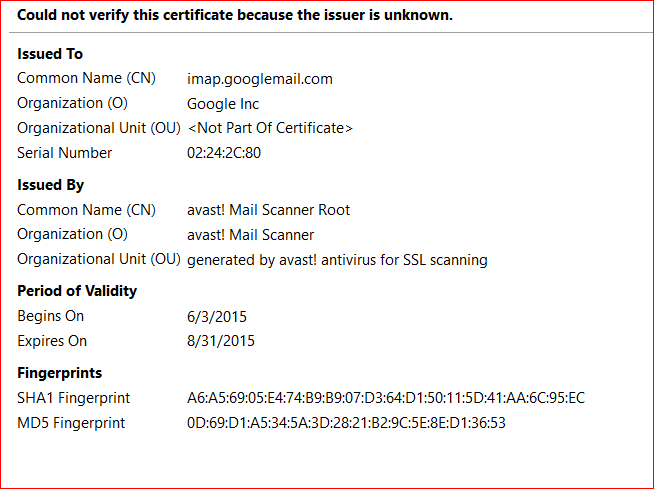Click the Issued To section heading
The image size is (654, 489).
tap(51, 54)
